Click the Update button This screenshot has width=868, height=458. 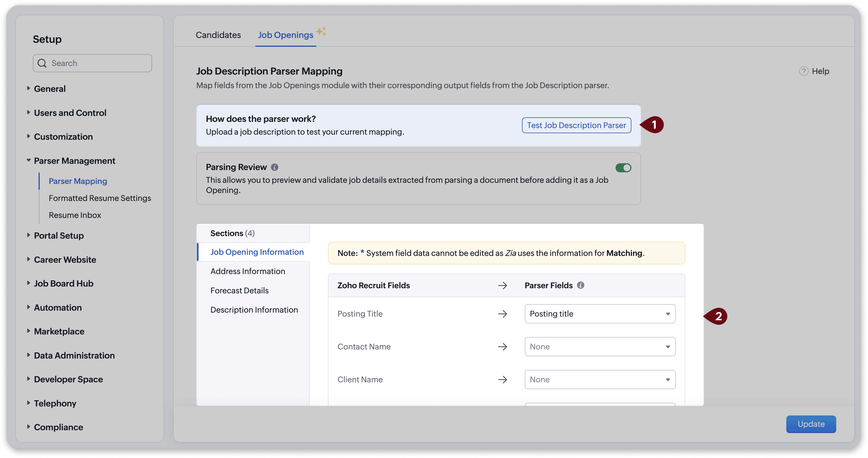(811, 424)
